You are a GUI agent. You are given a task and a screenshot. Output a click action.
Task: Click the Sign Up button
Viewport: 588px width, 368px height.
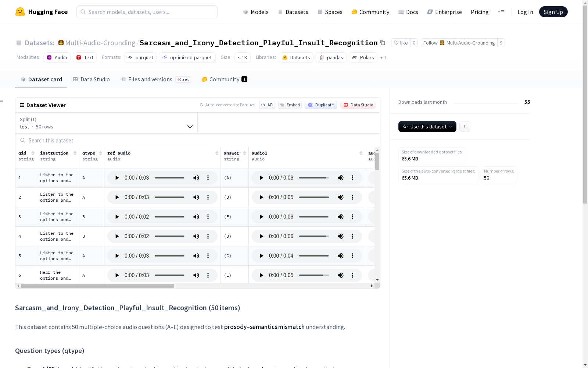point(553,12)
